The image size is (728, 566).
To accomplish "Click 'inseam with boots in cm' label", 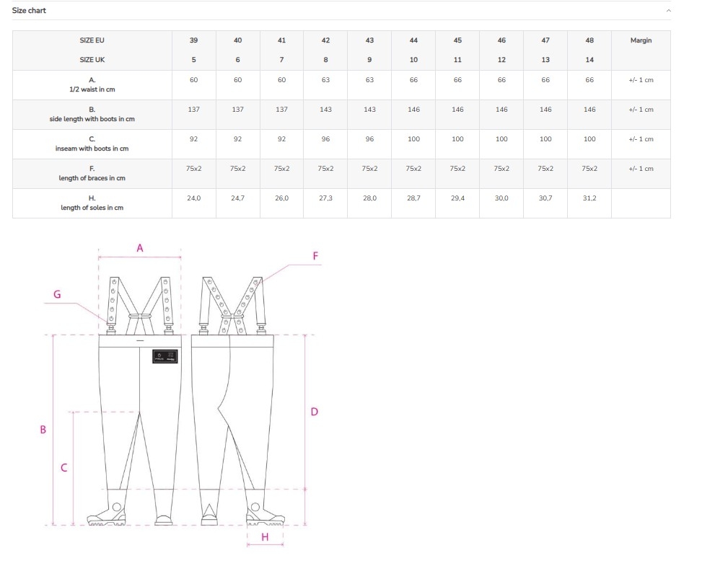I will [92, 149].
